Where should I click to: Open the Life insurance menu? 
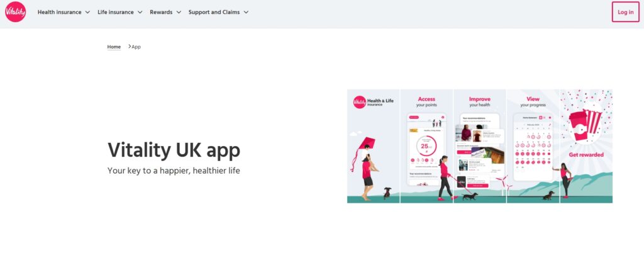116,12
